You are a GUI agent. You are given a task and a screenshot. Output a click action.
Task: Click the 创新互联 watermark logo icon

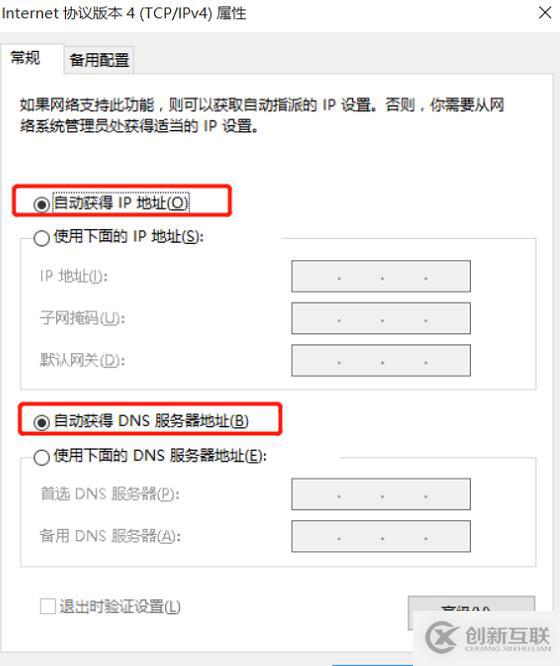tap(441, 637)
